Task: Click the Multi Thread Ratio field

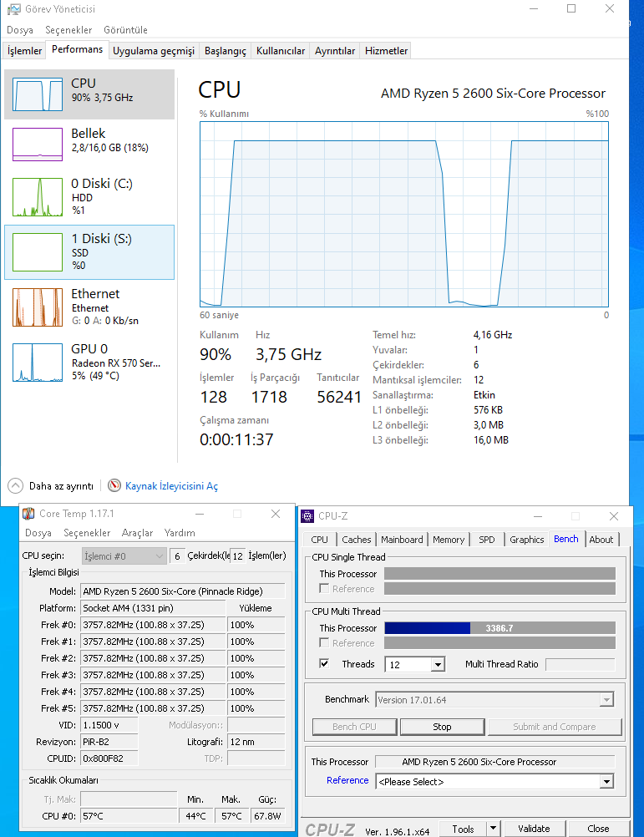Action: (x=581, y=665)
